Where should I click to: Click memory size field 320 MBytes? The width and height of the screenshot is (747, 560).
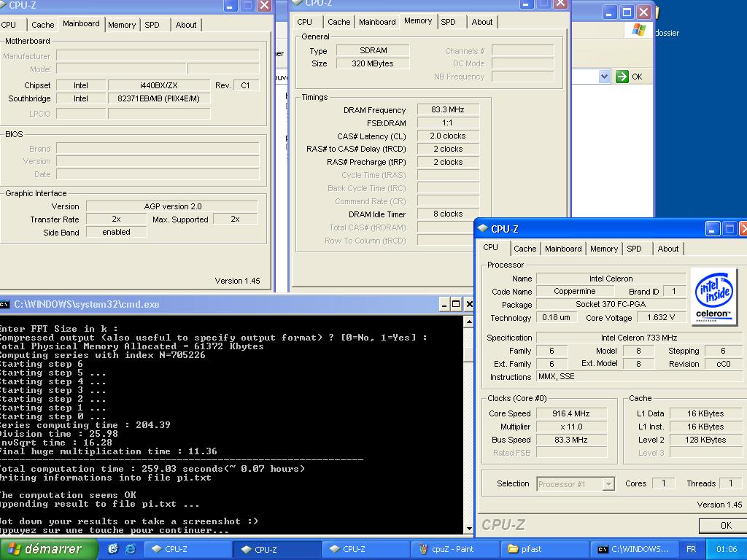tap(373, 63)
